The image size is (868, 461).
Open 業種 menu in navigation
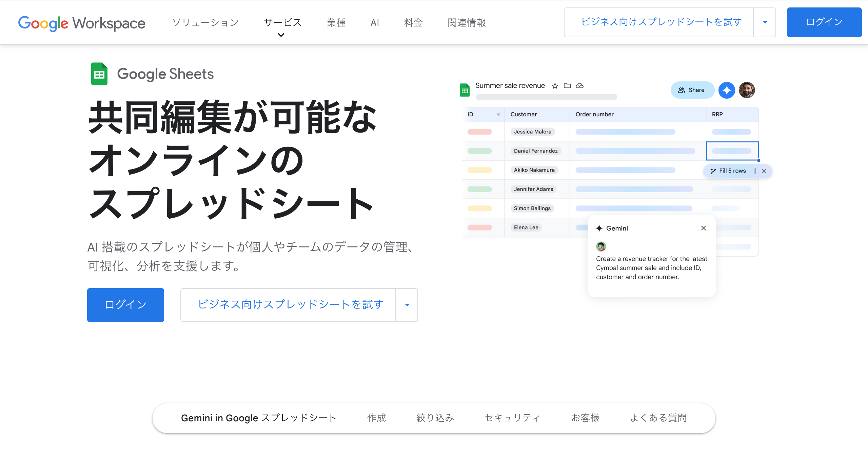(x=336, y=23)
